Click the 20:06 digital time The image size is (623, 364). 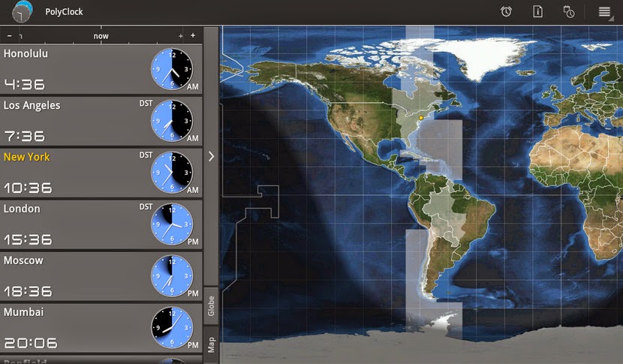tap(31, 342)
